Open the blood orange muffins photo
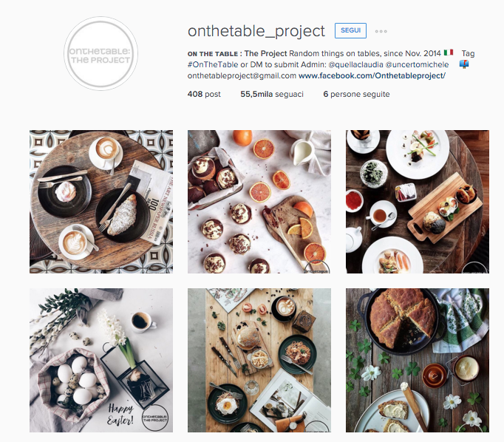Viewport: 504px width, 442px height. [259, 202]
